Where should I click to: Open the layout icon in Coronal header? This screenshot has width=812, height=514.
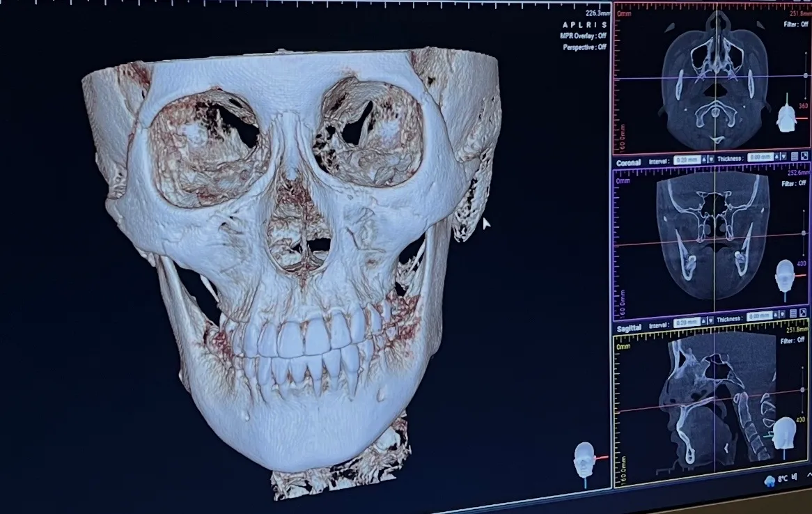[x=795, y=156]
